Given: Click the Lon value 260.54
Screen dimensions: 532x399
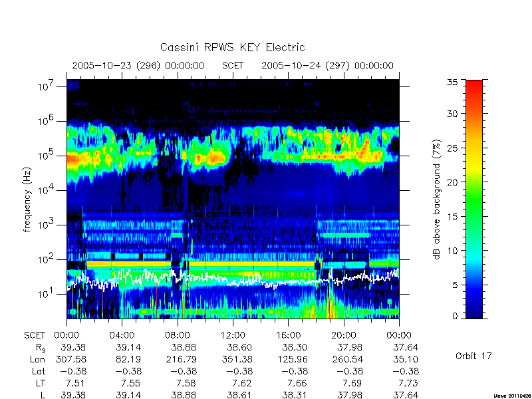Looking at the screenshot, I should (x=347, y=359).
